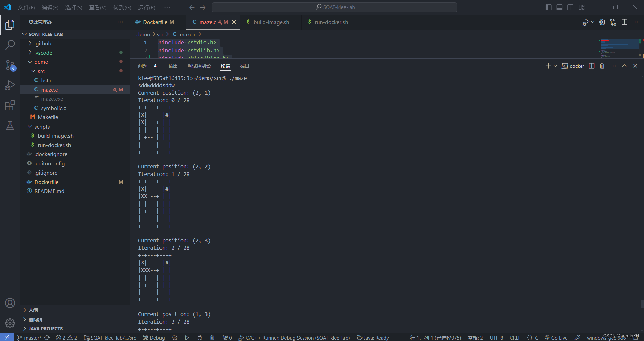This screenshot has height=341, width=644.
Task: Click the Run code play icon in editor toolbar
Action: (x=586, y=22)
